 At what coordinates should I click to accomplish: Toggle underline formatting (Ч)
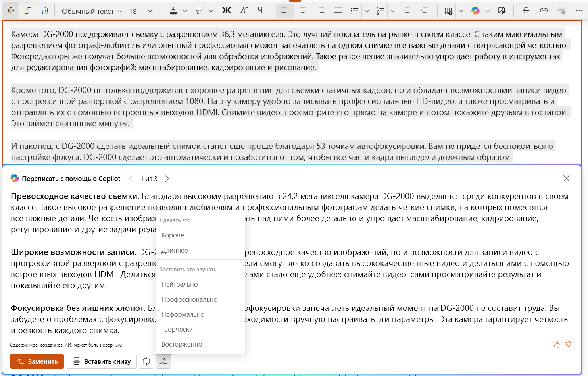point(260,11)
